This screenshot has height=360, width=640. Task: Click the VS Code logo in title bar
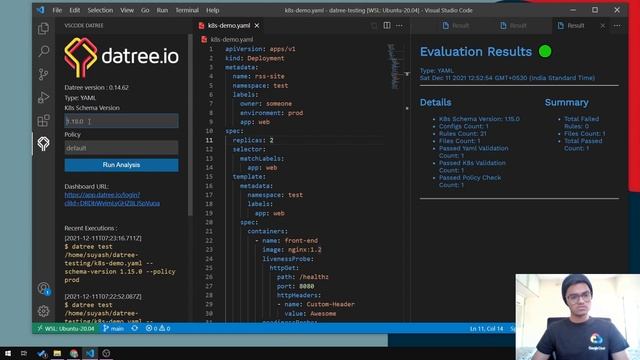[x=40, y=10]
